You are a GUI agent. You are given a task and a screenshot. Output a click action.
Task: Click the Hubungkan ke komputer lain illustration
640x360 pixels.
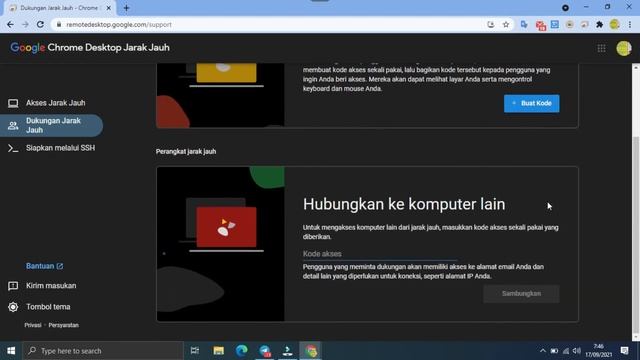tap(220, 244)
